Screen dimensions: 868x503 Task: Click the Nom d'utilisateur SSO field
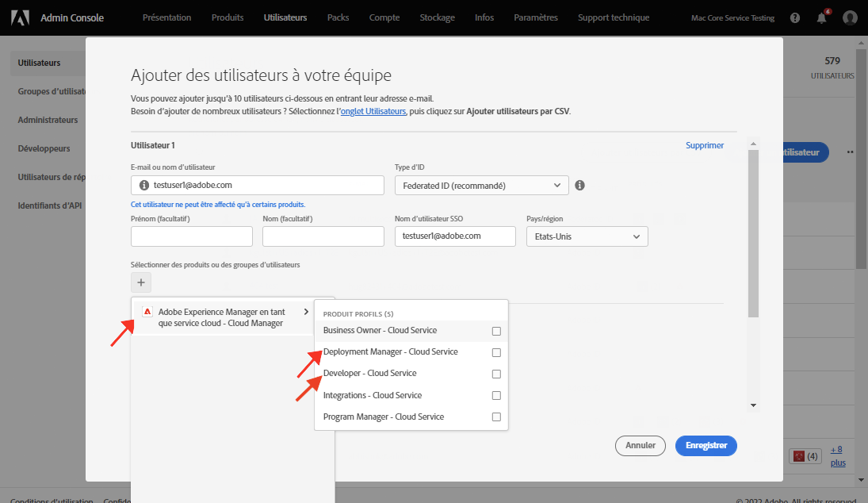click(x=455, y=236)
